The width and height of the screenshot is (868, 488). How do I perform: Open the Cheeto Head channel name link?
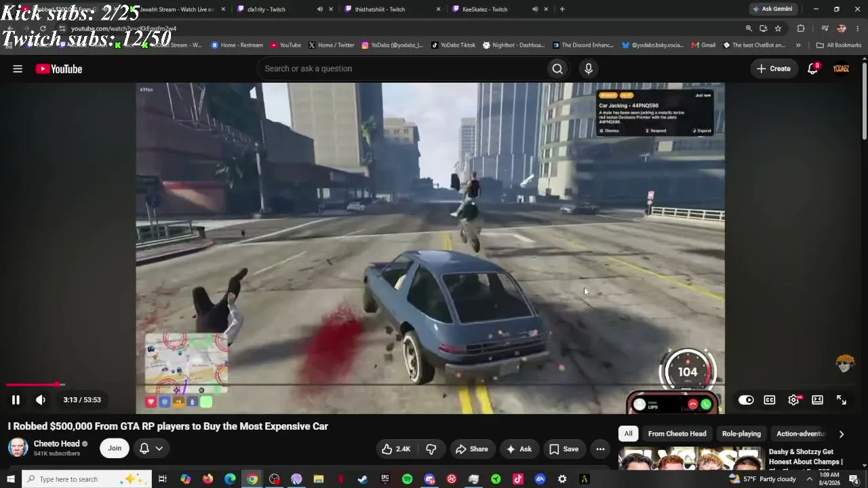[57, 444]
